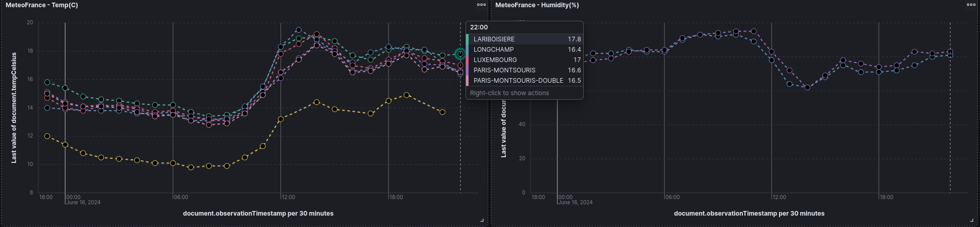
Task: Click the 18:00 axis label under Temp chart's third gridline
Action: [x=396, y=197]
